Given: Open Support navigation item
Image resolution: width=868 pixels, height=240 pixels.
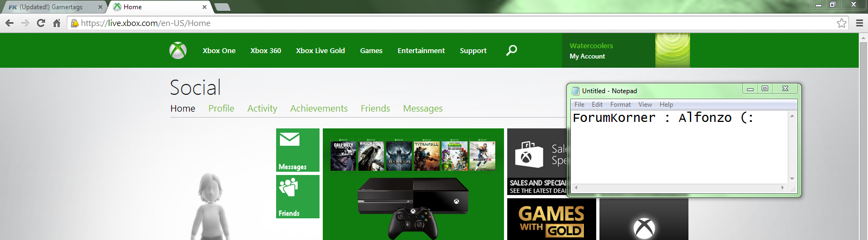Looking at the screenshot, I should (x=473, y=50).
